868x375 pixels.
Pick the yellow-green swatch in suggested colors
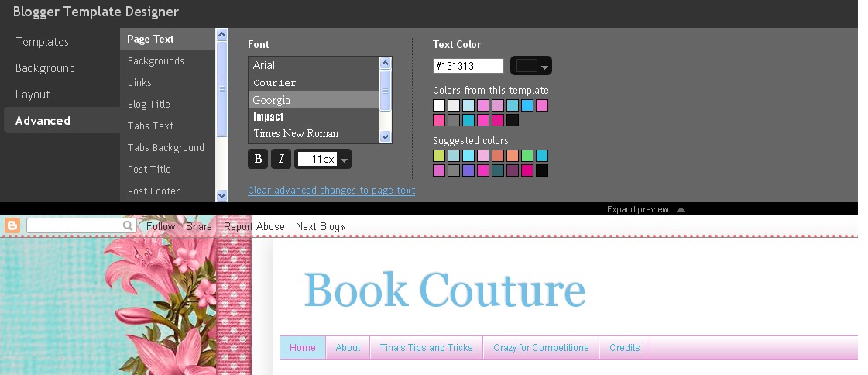tap(439, 156)
